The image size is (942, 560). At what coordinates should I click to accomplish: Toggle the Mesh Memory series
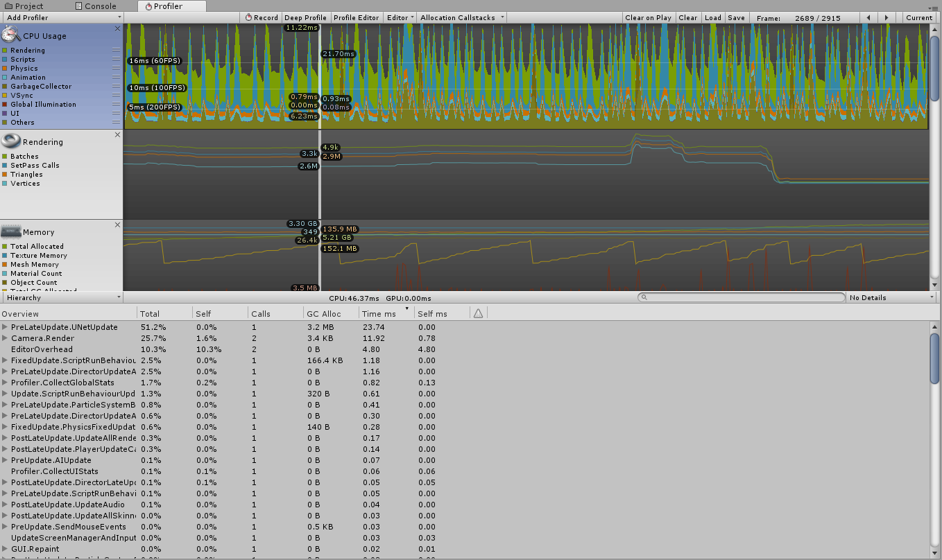pos(5,265)
